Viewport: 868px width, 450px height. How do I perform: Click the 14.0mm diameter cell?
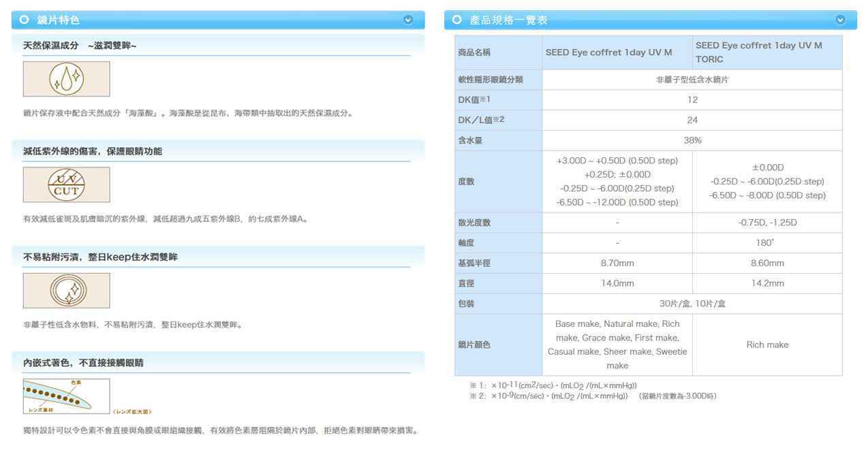617,283
